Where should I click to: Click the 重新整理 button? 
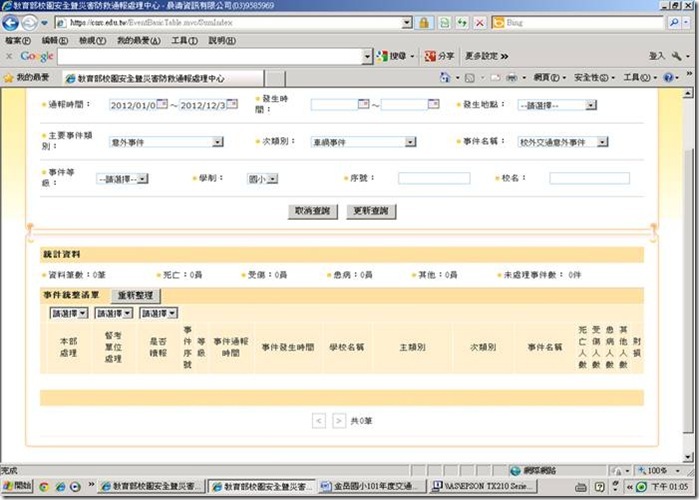click(x=136, y=295)
